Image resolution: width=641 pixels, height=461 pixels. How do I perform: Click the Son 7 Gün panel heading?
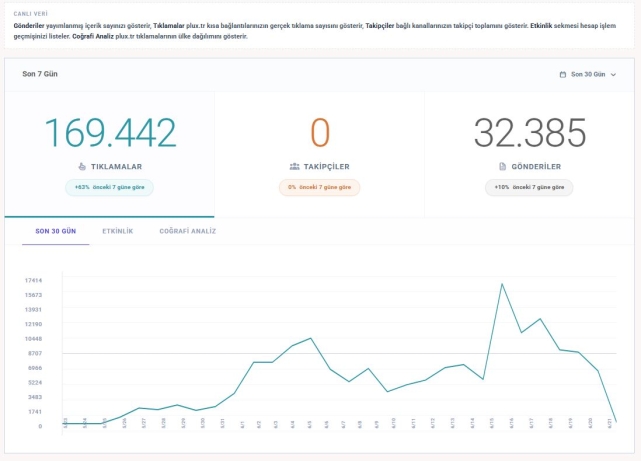pyautogui.click(x=40, y=74)
